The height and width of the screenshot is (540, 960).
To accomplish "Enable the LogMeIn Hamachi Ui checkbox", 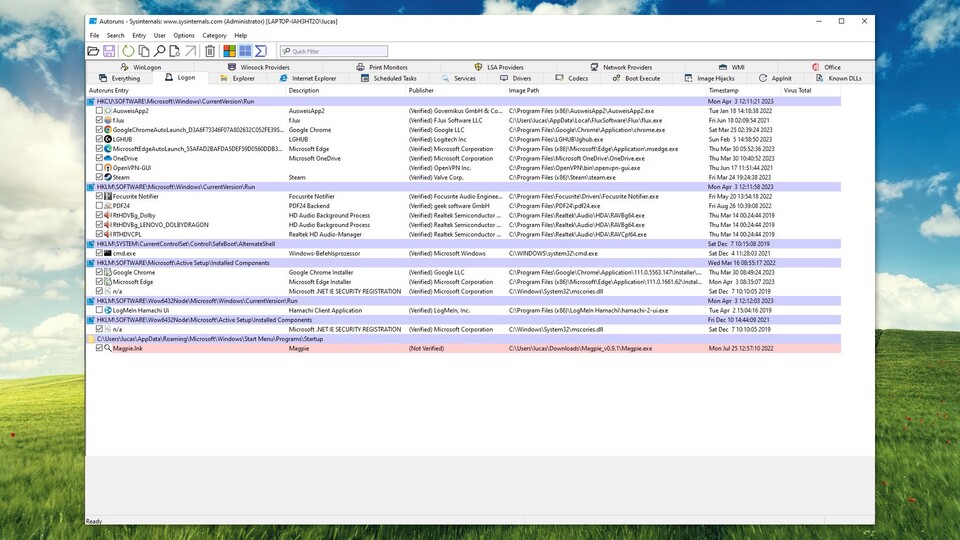I will pos(99,310).
